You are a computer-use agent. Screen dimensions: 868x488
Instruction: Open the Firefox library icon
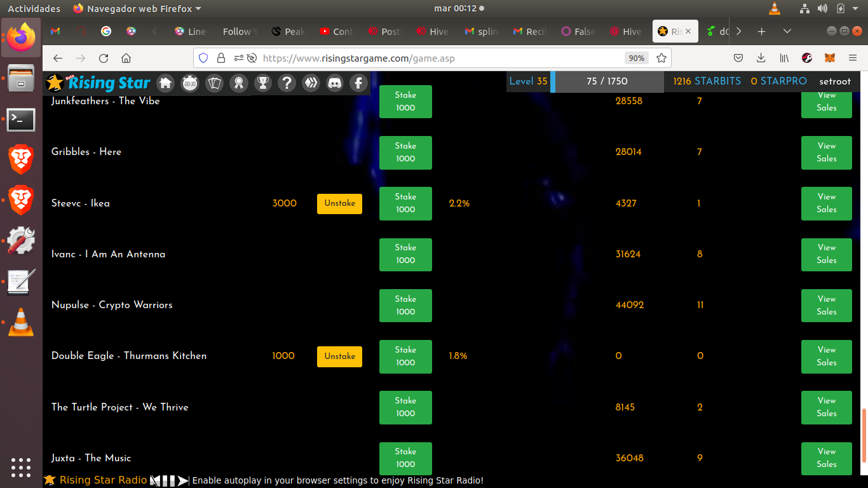coord(785,58)
